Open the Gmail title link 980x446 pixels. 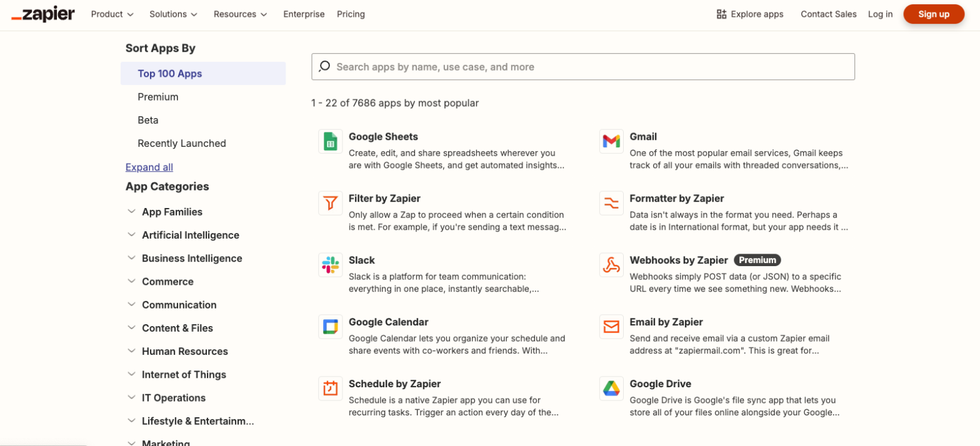click(x=643, y=137)
